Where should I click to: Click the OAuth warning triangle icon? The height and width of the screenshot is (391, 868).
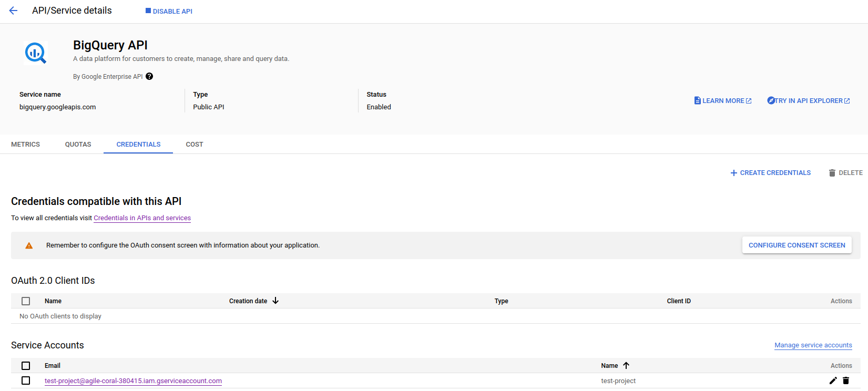[x=29, y=245]
